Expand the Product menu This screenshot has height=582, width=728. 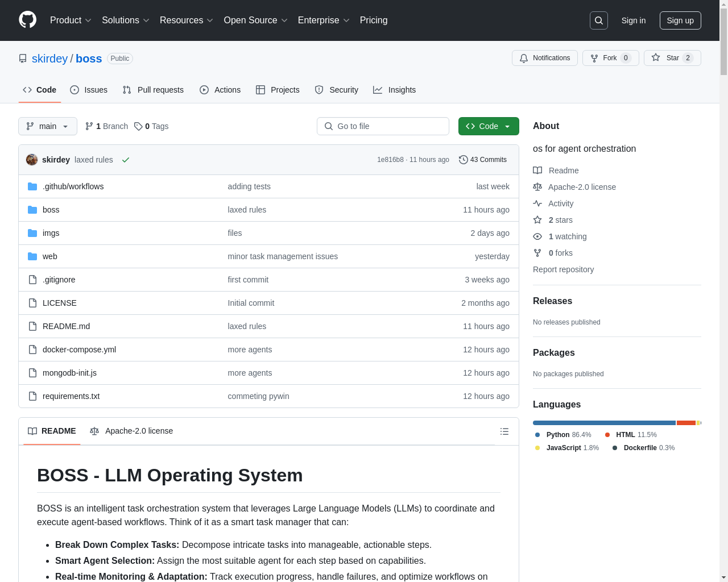click(x=71, y=20)
